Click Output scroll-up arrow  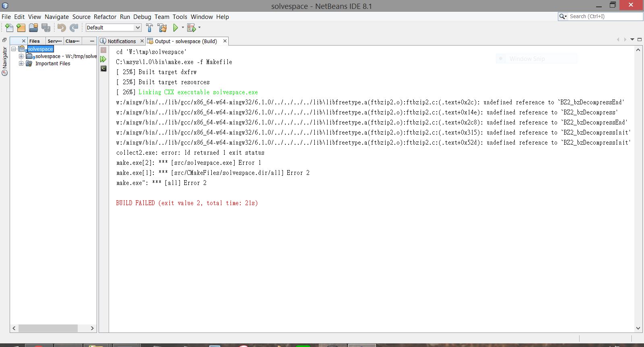coord(638,50)
